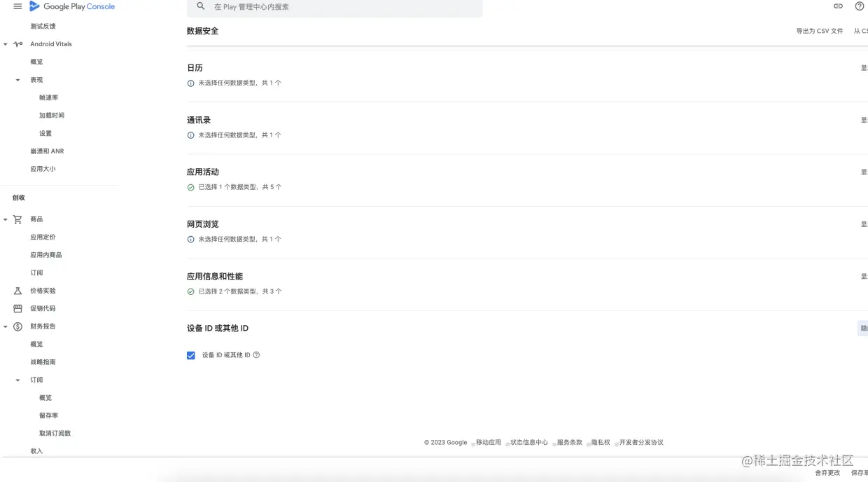Viewport: 868px width, 482px height.
Task: Click the dollar icon next to 财务报告
Action: click(x=17, y=326)
